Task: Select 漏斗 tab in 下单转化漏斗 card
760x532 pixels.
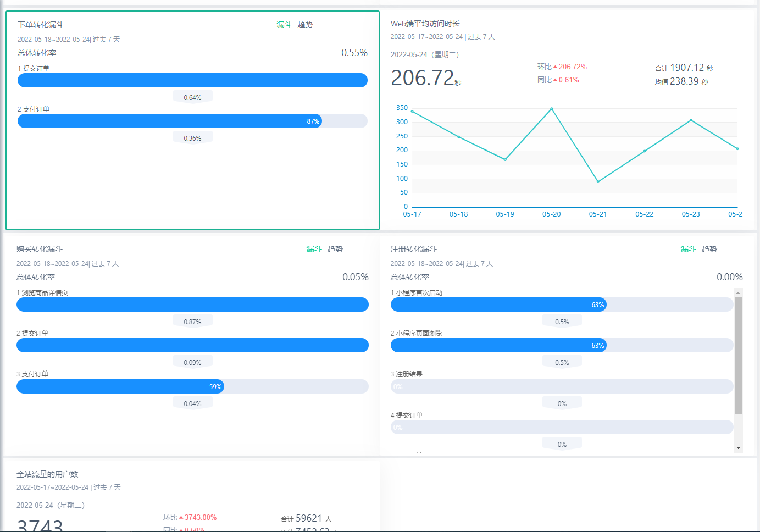Action: tap(284, 25)
